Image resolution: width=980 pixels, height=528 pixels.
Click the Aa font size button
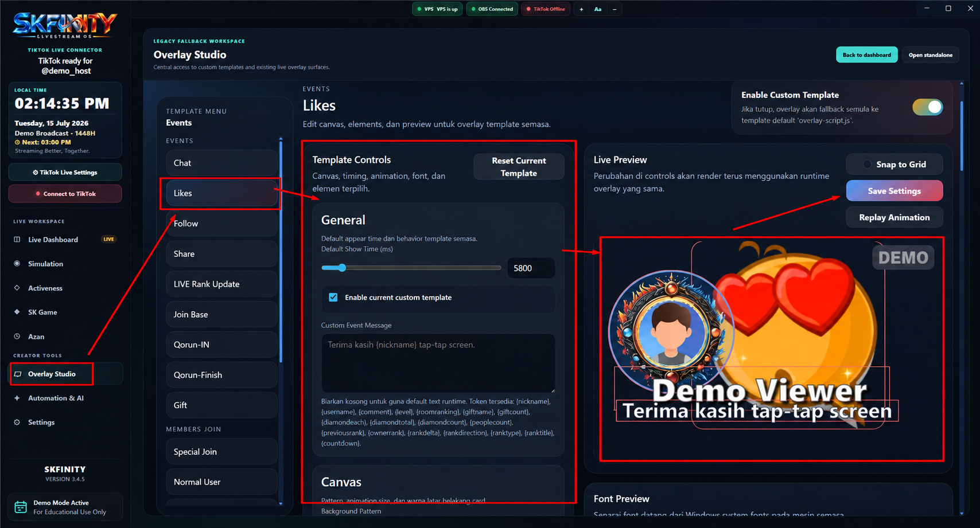tap(598, 9)
